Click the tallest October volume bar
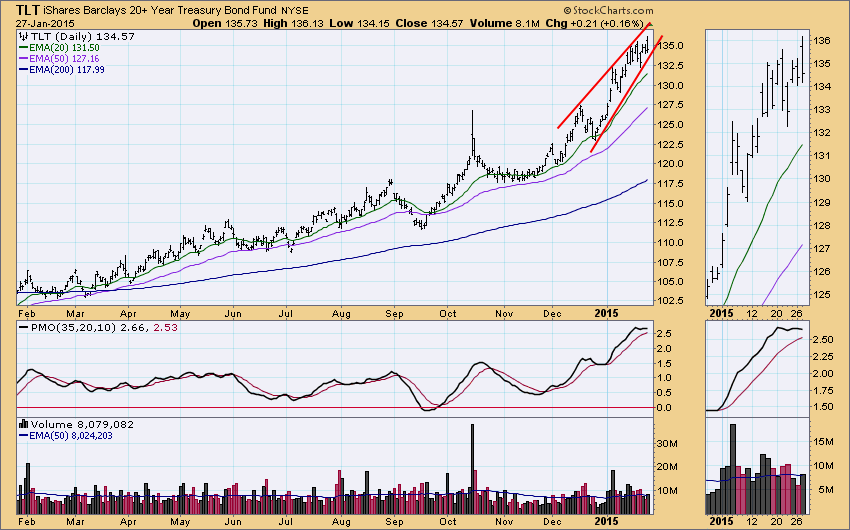This screenshot has width=850, height=530. tap(472, 469)
